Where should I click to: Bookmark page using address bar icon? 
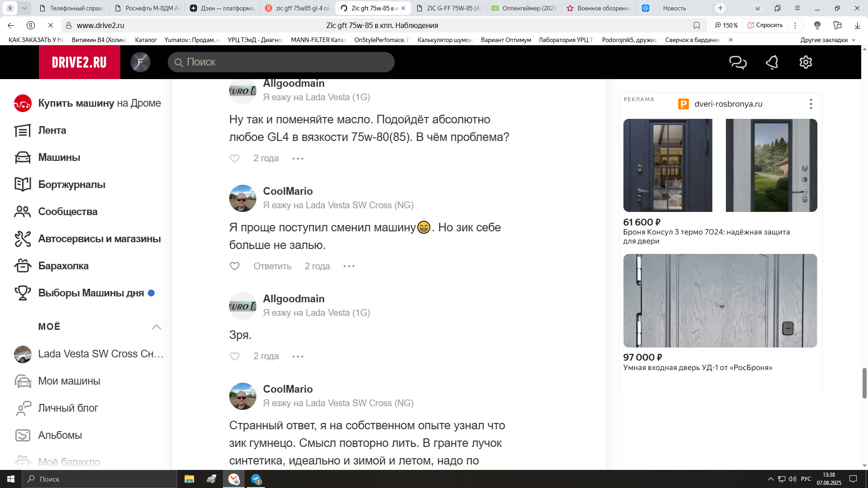[x=697, y=25]
